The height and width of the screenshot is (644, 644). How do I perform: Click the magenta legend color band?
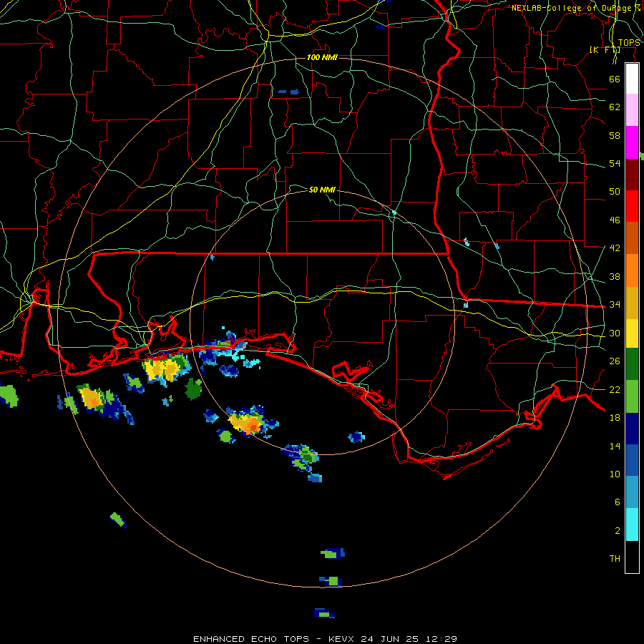click(632, 142)
